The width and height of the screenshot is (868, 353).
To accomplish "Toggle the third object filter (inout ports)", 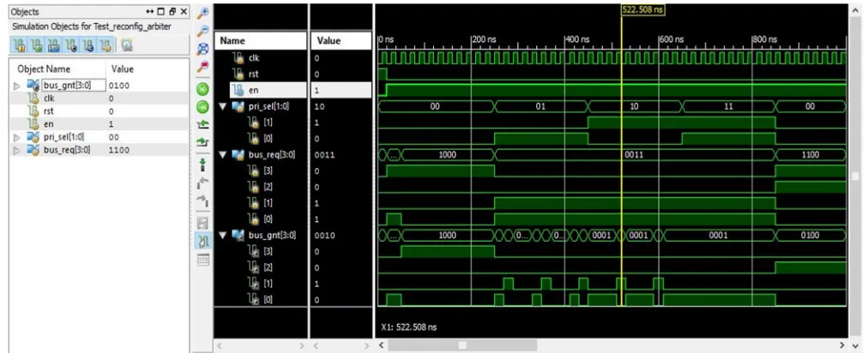I will [x=54, y=46].
